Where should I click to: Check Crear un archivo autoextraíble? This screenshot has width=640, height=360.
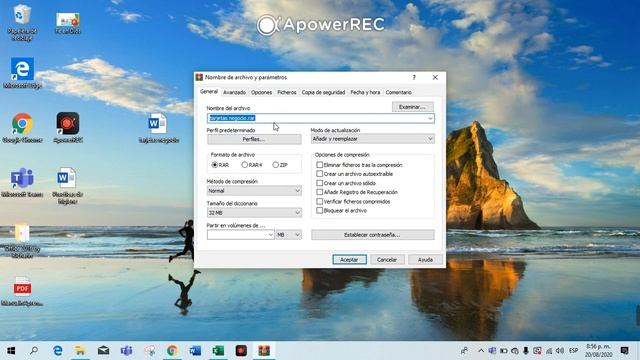tap(320, 174)
